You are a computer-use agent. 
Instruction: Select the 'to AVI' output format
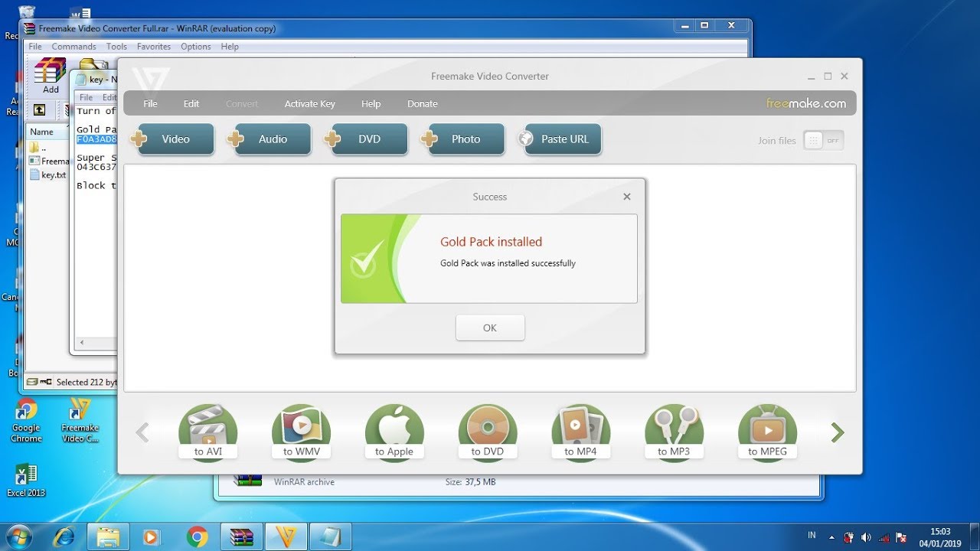207,432
